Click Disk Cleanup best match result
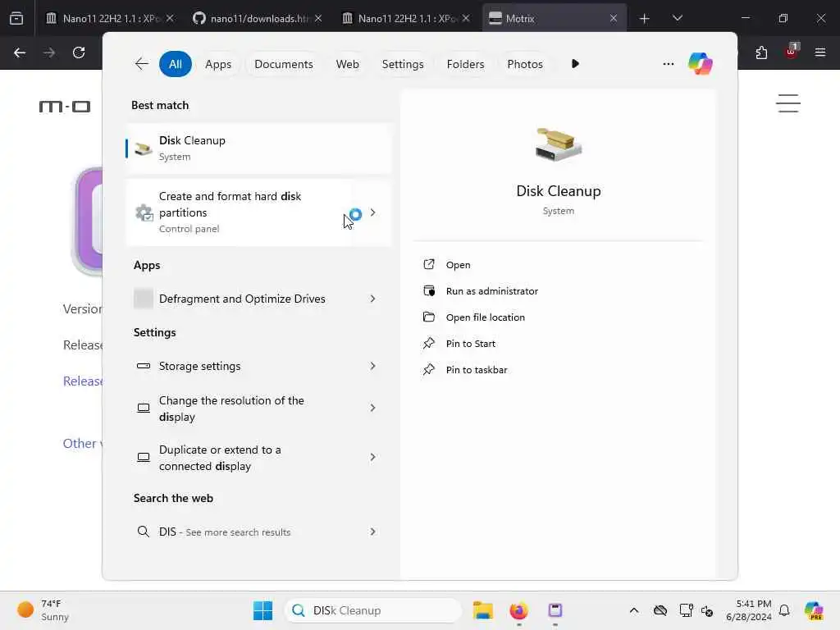The image size is (840, 630). click(258, 148)
